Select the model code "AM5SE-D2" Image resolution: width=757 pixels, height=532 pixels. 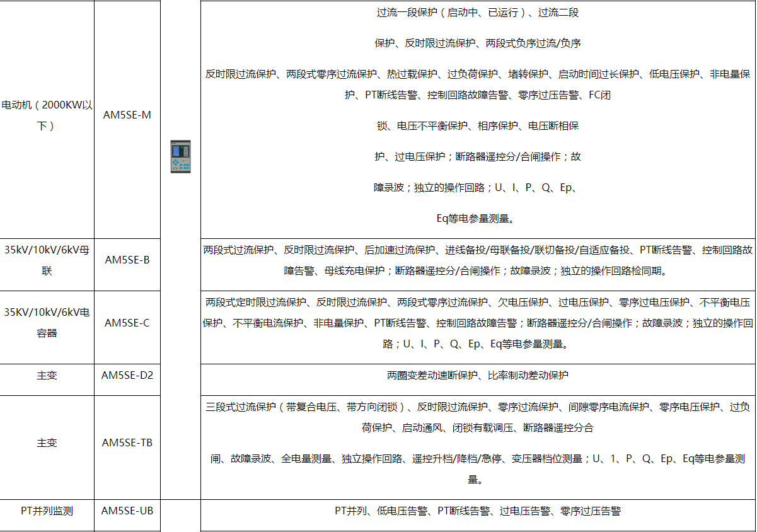point(127,375)
